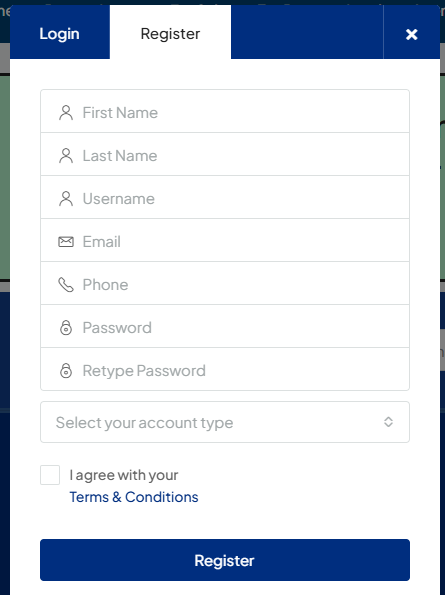445x595 pixels.
Task: Select the Register tab
Action: (x=170, y=33)
